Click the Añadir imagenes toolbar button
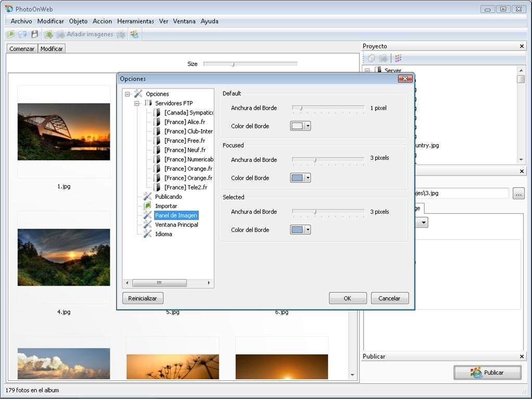Image resolution: width=532 pixels, height=399 pixels. 85,34
